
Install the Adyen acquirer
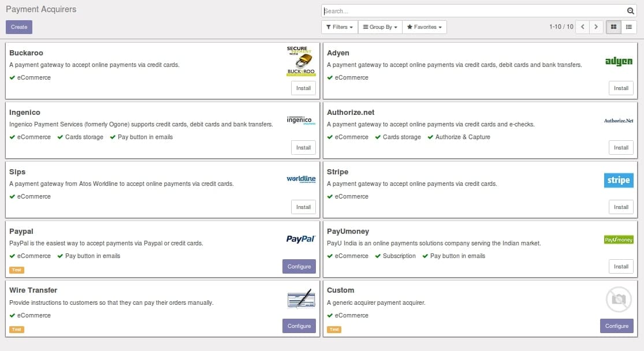point(621,88)
